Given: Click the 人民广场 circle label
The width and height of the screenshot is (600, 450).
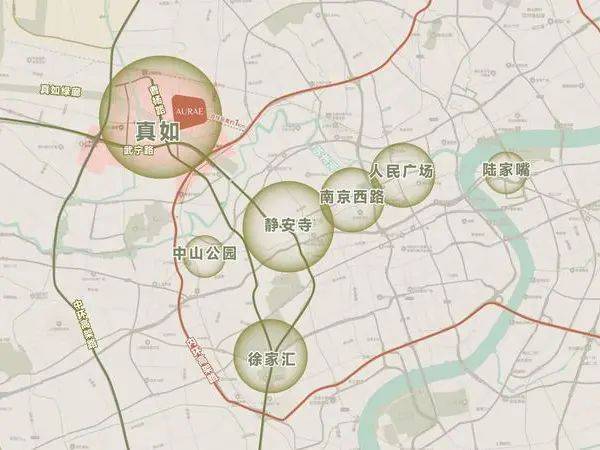Looking at the screenshot, I should point(401,171).
